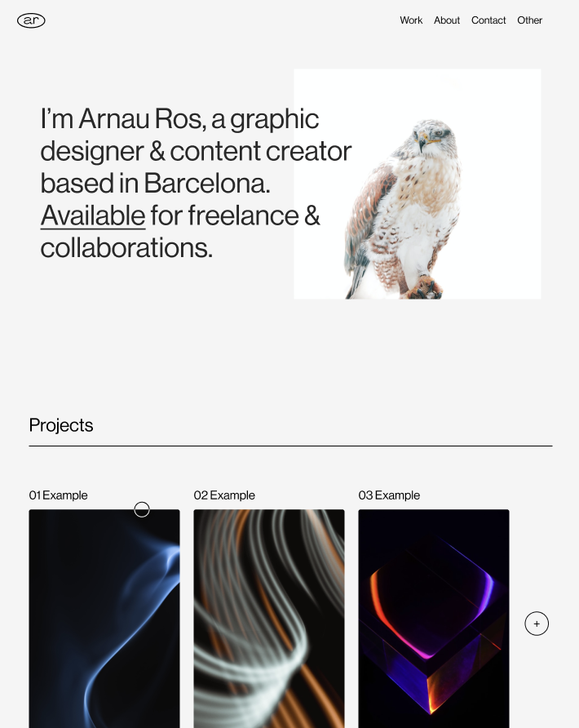Open the "02 Example" project title
This screenshot has width=579, height=728.
tap(224, 495)
